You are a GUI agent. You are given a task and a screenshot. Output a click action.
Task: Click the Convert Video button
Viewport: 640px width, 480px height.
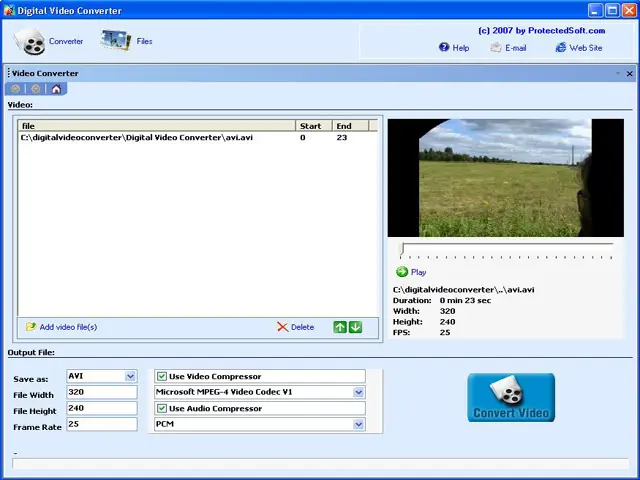[x=511, y=397]
